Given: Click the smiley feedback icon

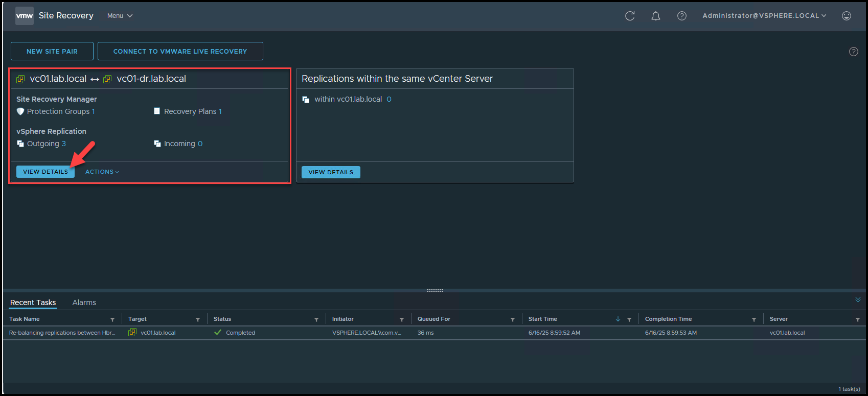Looking at the screenshot, I should (x=847, y=16).
